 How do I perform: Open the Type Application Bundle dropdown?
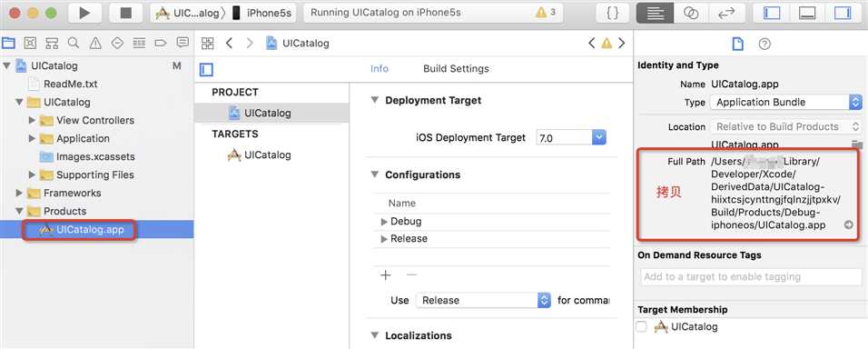click(x=786, y=103)
